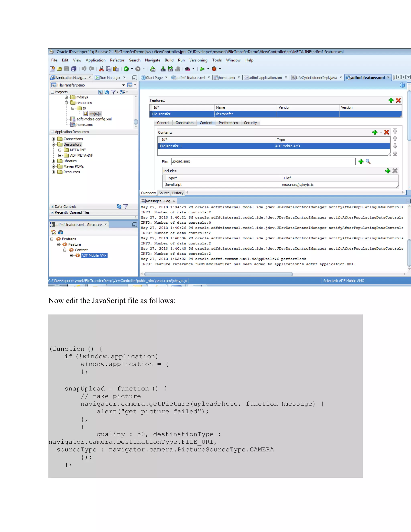411x532 pixels.
Task: Open the File menu
Action: [54, 60]
